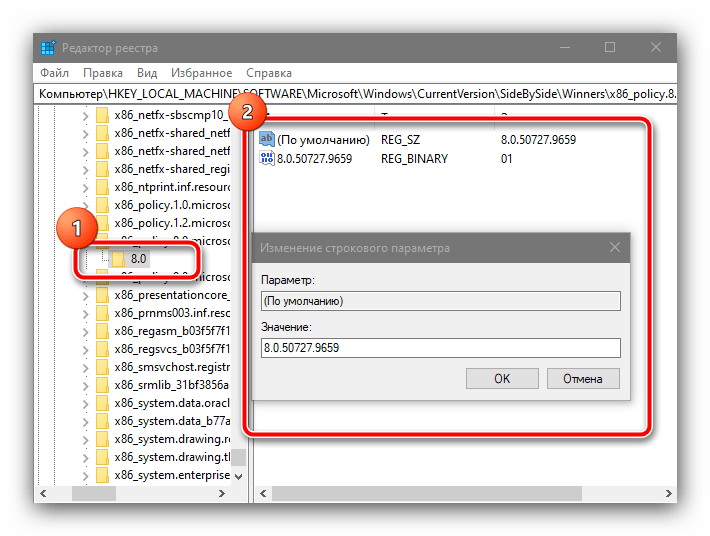This screenshot has height=536, width=710.
Task: Click the Значение input field
Action: pyautogui.click(x=441, y=348)
